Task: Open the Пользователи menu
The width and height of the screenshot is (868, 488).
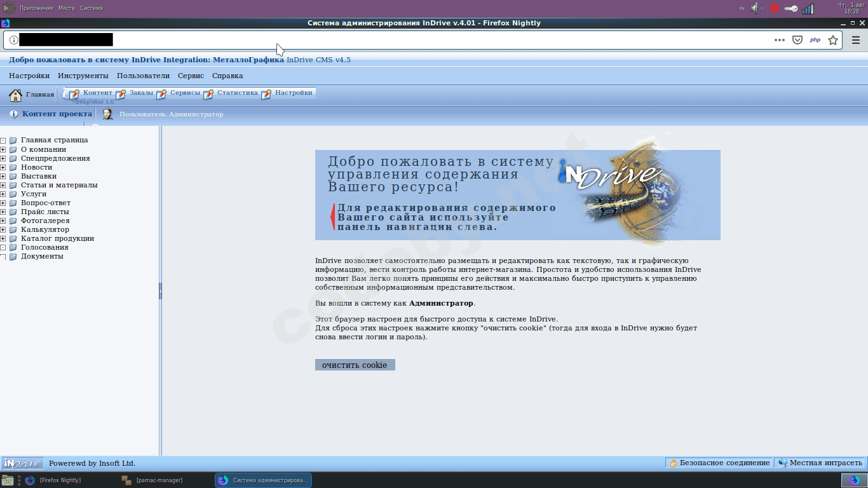Action: click(x=143, y=76)
